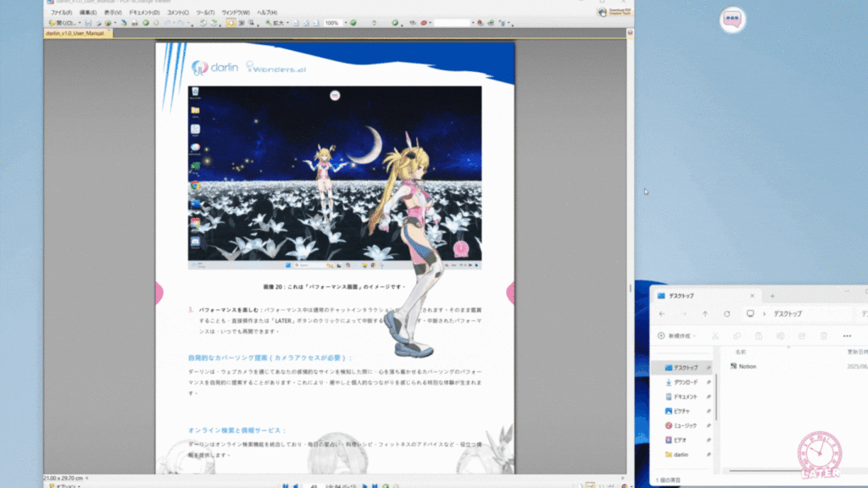The height and width of the screenshot is (488, 868).
Task: Click the Download PDF Creation Tools button
Action: [x=615, y=12]
